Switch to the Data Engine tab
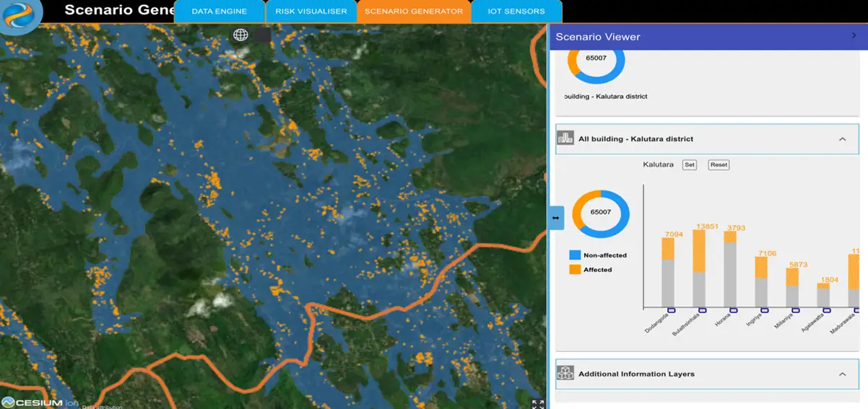This screenshot has height=409, width=868. point(219,12)
